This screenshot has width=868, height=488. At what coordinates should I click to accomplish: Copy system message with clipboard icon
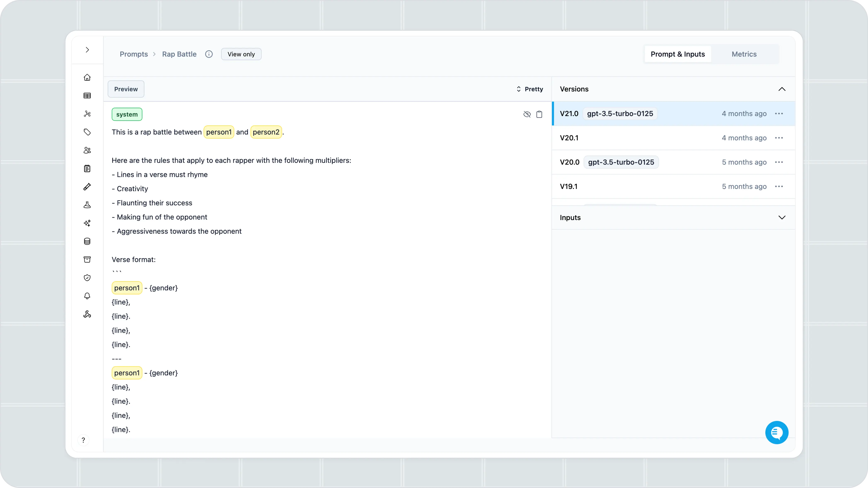pos(539,114)
